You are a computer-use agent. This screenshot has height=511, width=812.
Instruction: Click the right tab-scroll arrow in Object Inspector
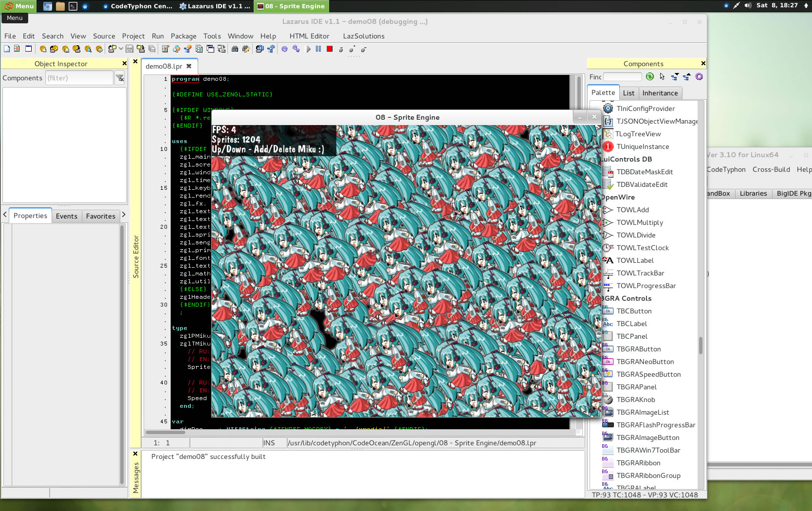[x=124, y=215]
